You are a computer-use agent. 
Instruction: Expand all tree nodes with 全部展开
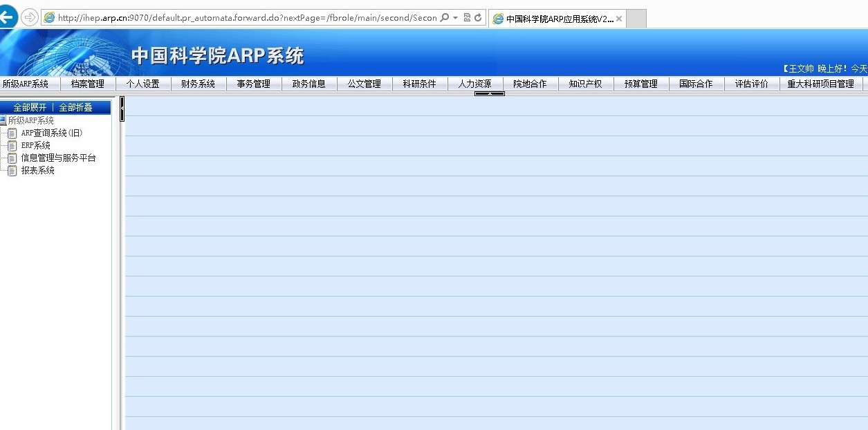point(30,108)
